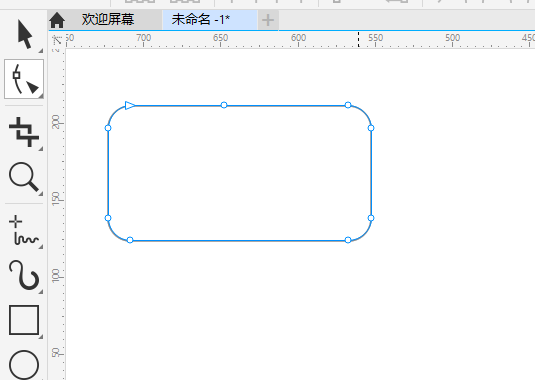The width and height of the screenshot is (535, 380).
Task: Click the home icon beside 欢迎屏幕
Action: pyautogui.click(x=57, y=20)
